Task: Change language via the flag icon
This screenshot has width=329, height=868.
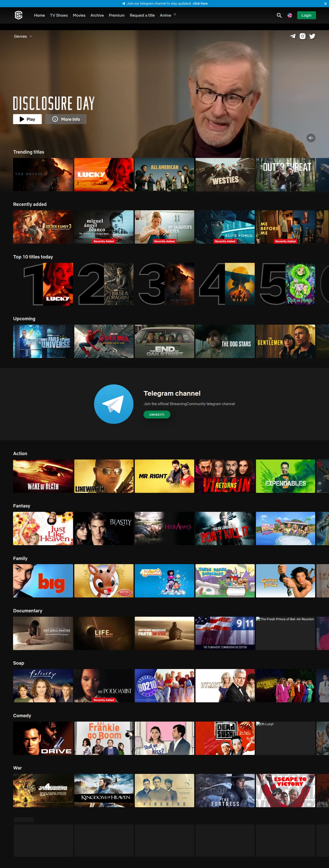Action: pos(290,15)
